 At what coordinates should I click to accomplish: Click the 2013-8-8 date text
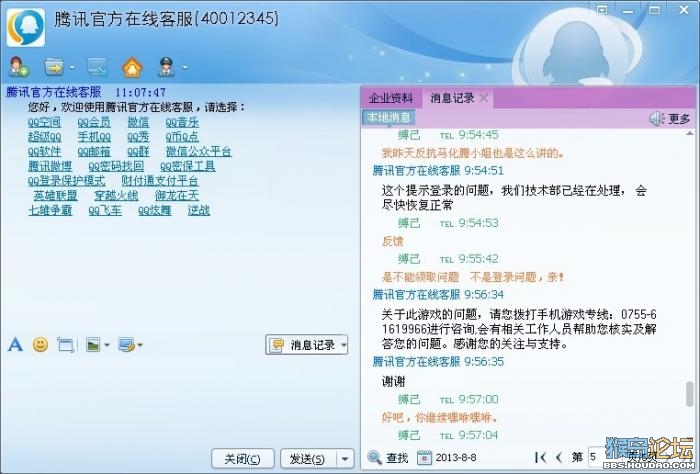coord(456,457)
